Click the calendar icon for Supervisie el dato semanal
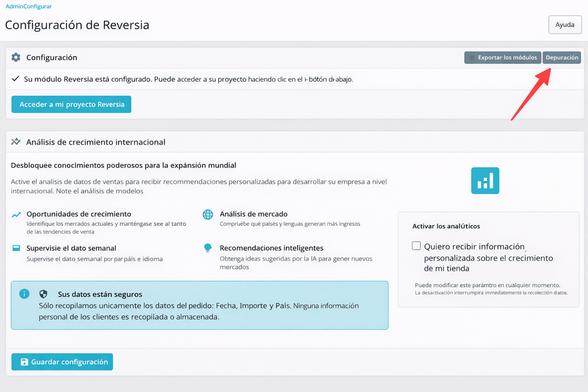The width and height of the screenshot is (588, 392). 16,248
